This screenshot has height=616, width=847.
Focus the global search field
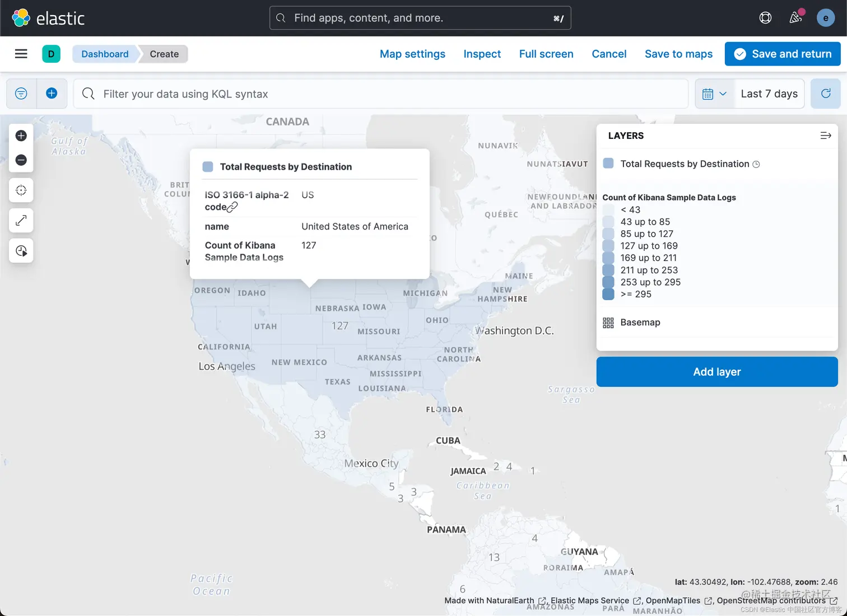click(x=420, y=18)
